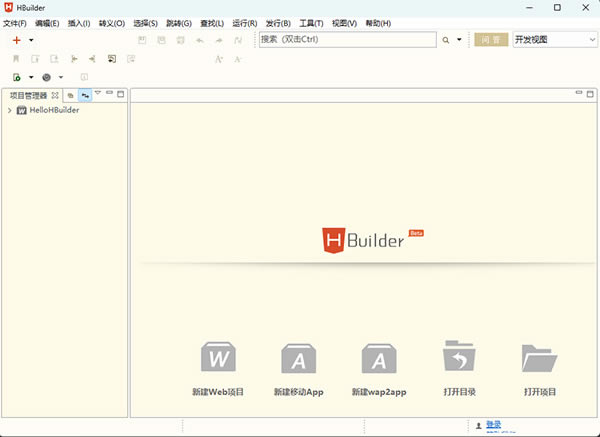This screenshot has width=600, height=437.
Task: Click the collapse all icon in project manager
Action: click(x=71, y=95)
